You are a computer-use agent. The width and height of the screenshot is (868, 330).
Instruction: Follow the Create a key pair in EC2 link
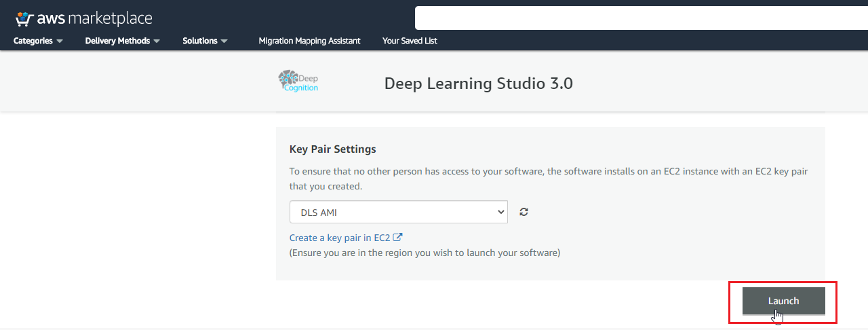tap(346, 238)
